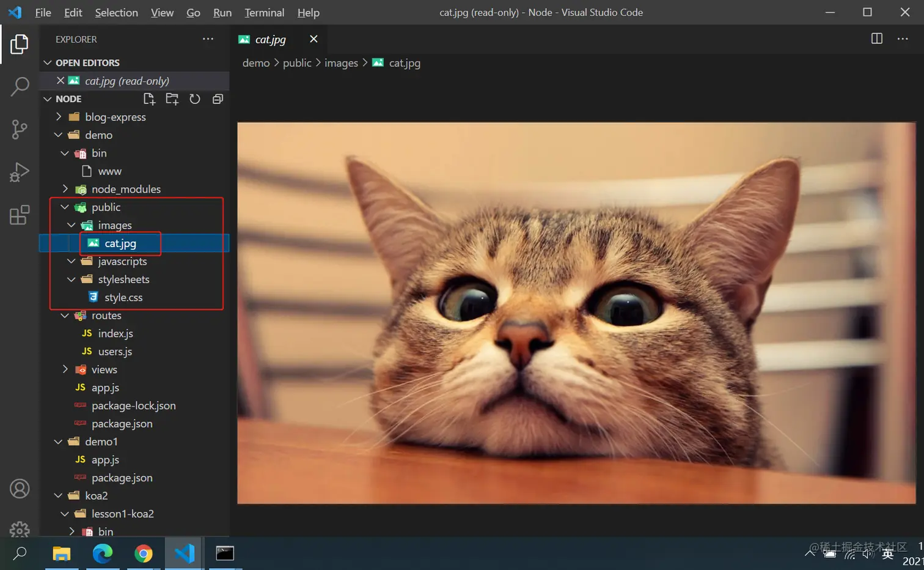Launch Google Chrome from the taskbar
The width and height of the screenshot is (924, 570).
[144, 553]
